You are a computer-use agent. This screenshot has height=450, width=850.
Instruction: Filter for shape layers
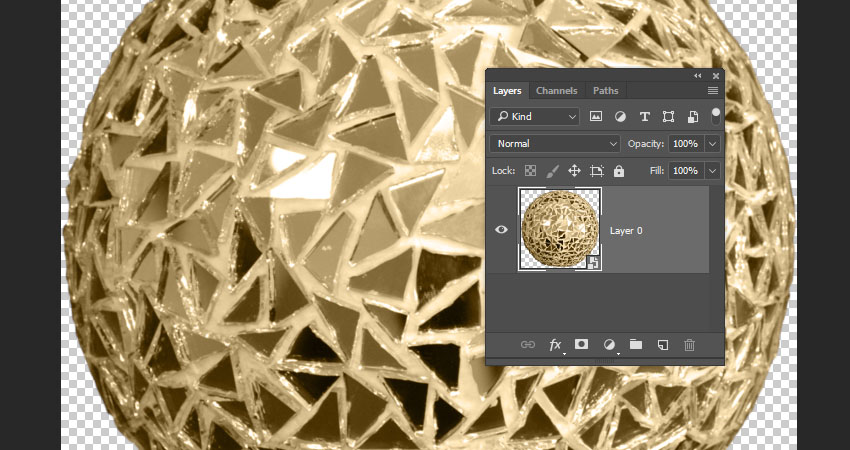click(668, 117)
